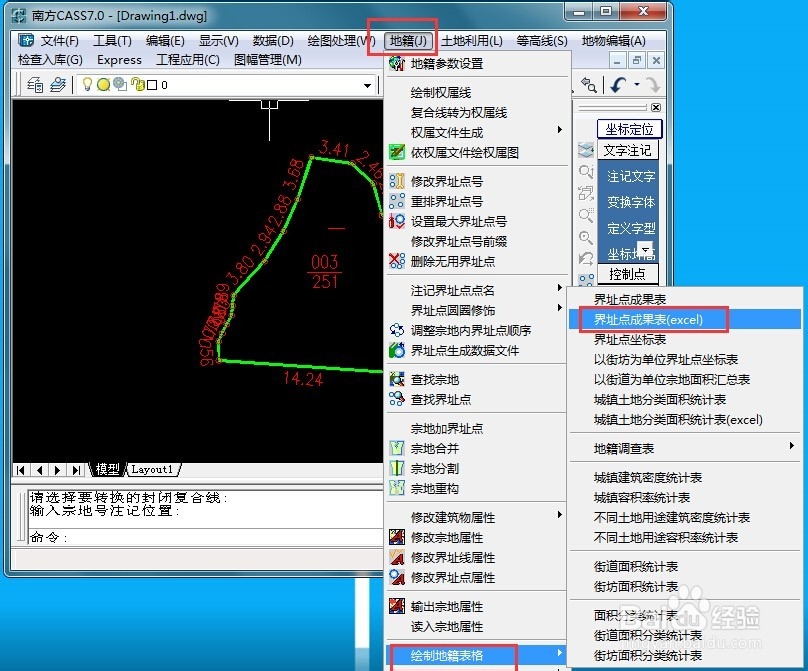The width and height of the screenshot is (808, 671).
Task: Expand the 权属文件生成 submenu
Action: [x=560, y=130]
